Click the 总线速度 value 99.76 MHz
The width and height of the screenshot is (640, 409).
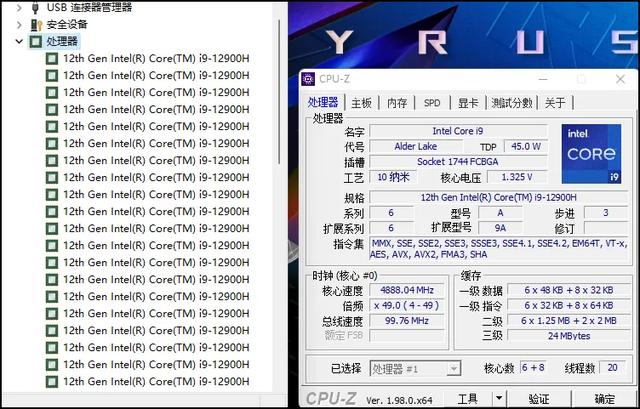click(407, 321)
